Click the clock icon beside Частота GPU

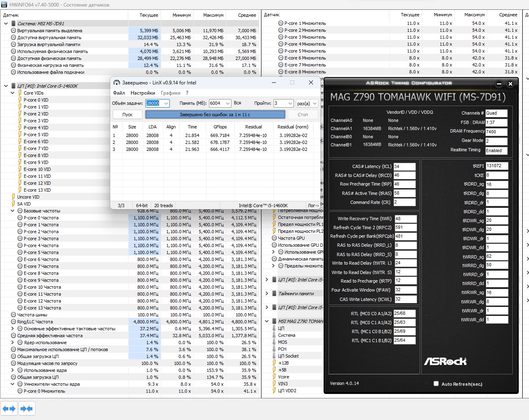(274, 238)
